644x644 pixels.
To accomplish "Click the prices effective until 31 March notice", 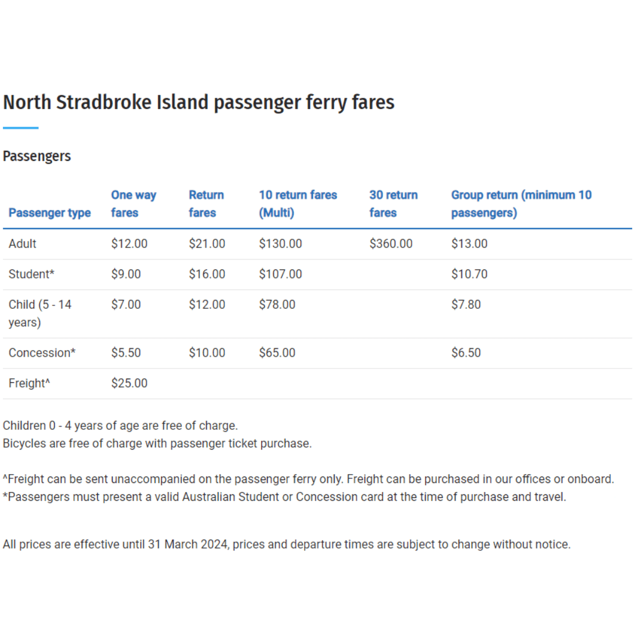I will click(286, 544).
